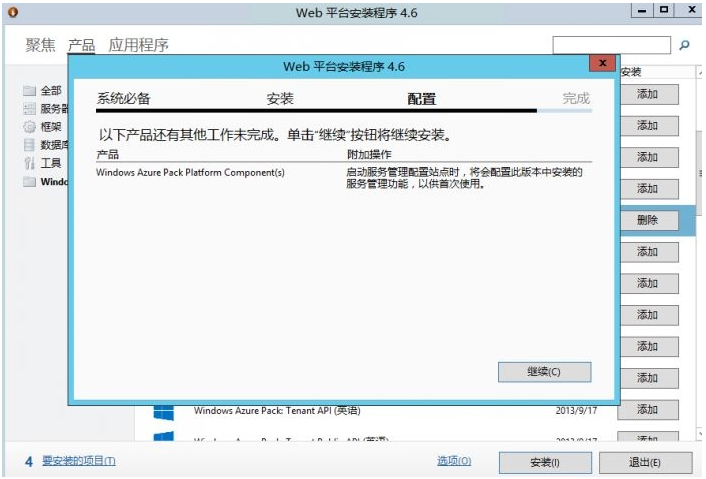This screenshot has width=706, height=479.
Task: Click the 2013/9/17 date of Tenant API
Action: (x=576, y=411)
